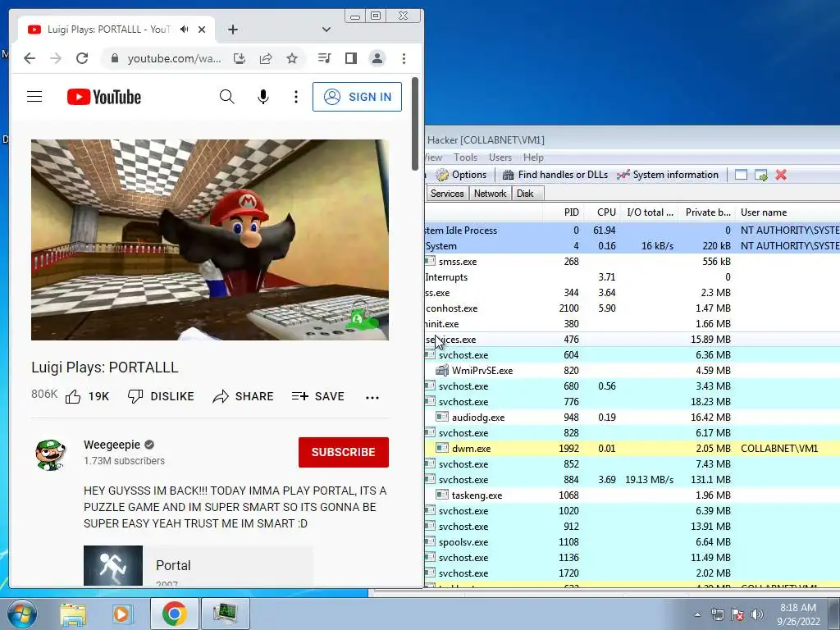Viewport: 840px width, 630px height.
Task: Open a new Chrome tab
Action: [232, 30]
